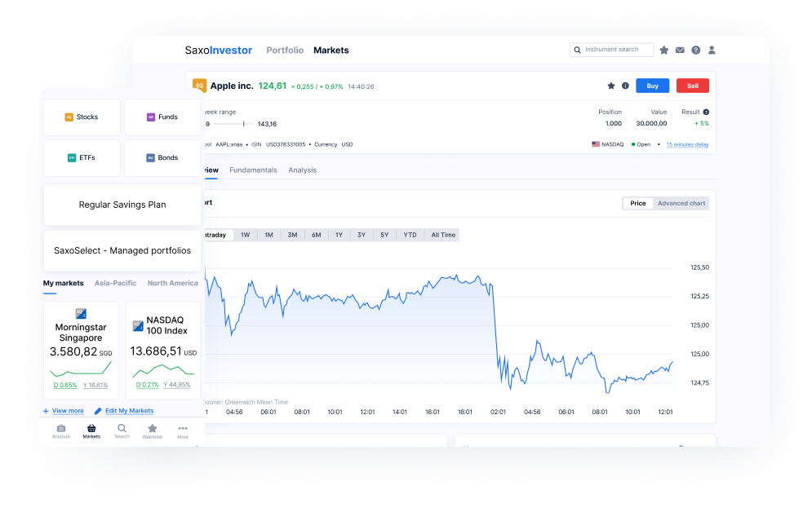Switch to Advanced chart view
This screenshot has height=512, width=812.
(681, 203)
